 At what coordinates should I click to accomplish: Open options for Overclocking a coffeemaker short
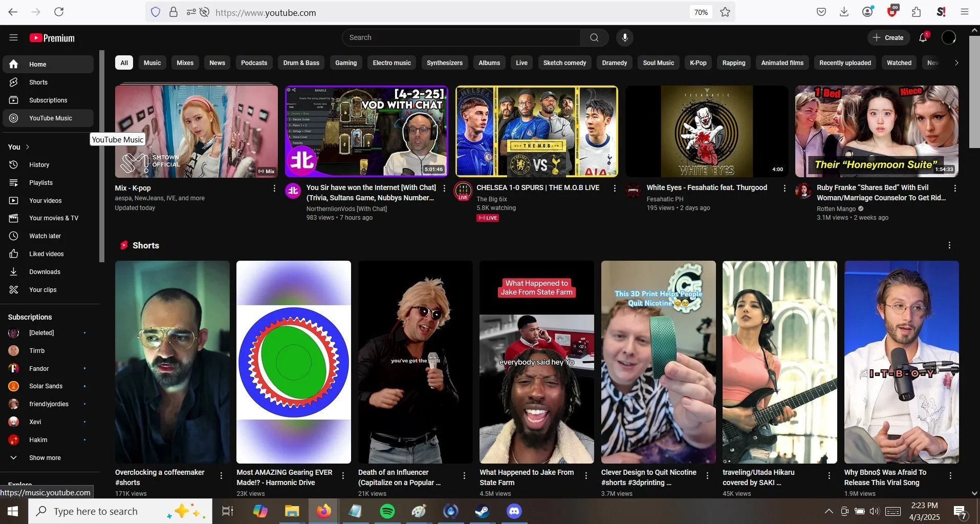point(221,476)
